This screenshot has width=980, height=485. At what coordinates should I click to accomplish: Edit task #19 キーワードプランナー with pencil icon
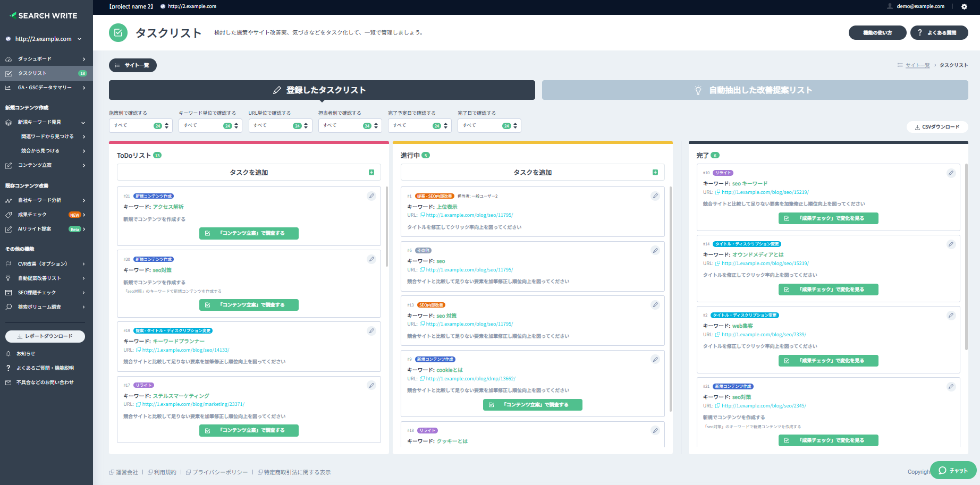coord(371,330)
